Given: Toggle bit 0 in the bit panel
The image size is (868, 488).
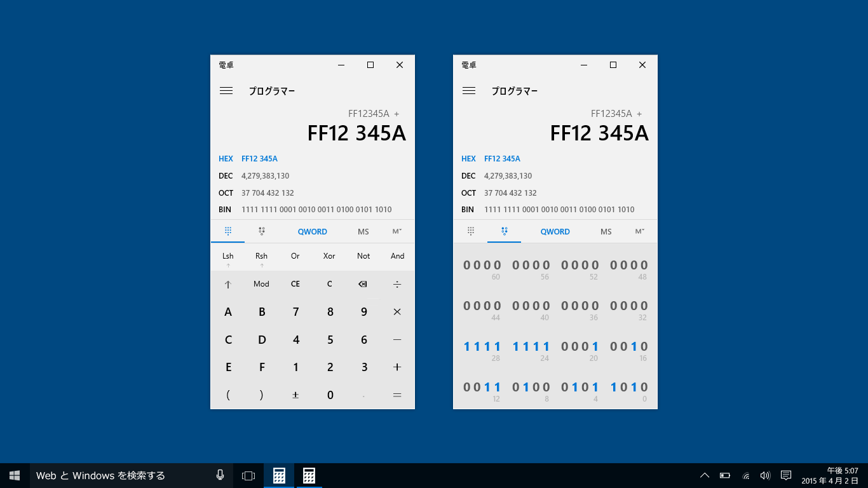Looking at the screenshot, I should [644, 387].
